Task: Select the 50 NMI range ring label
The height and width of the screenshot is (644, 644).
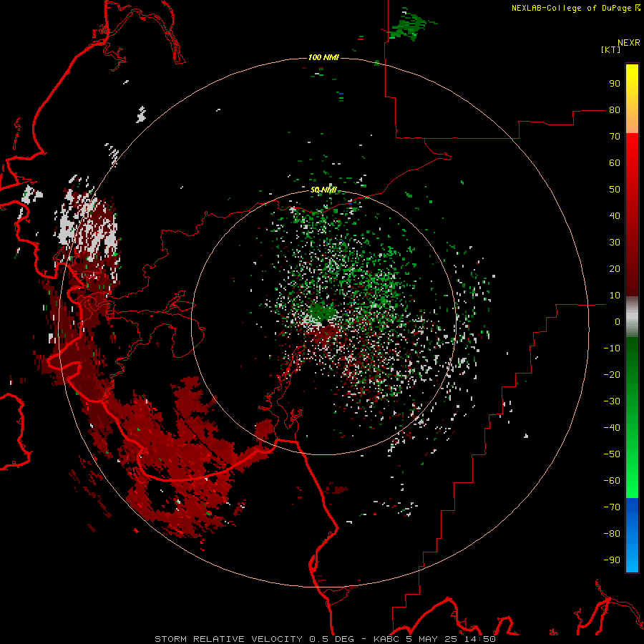Action: pyautogui.click(x=323, y=190)
